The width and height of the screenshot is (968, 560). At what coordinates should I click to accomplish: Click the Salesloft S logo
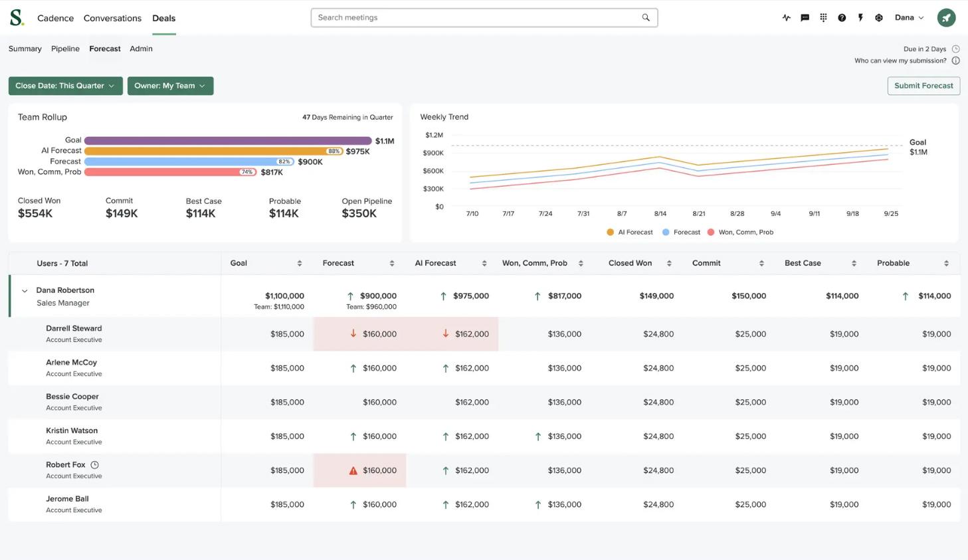click(17, 18)
